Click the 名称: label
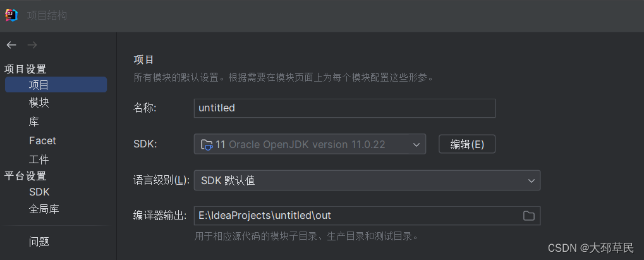The height and width of the screenshot is (260, 644). pyautogui.click(x=145, y=108)
